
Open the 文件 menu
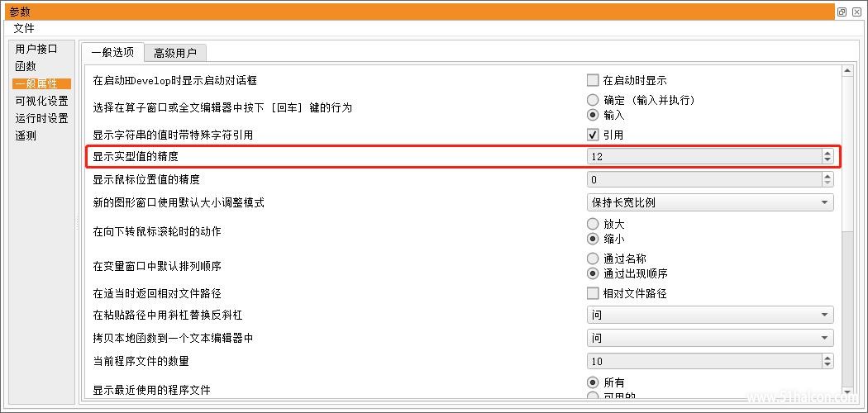[24, 28]
